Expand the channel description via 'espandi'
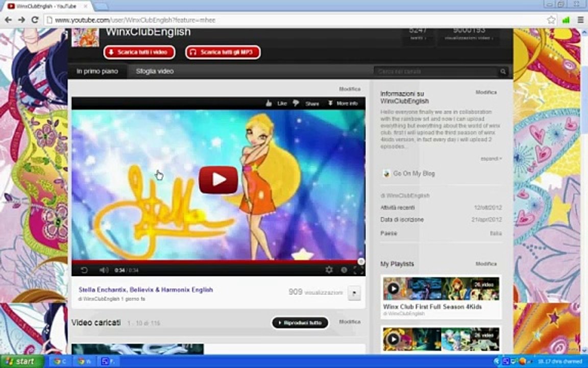This screenshot has width=588, height=368. [491, 159]
